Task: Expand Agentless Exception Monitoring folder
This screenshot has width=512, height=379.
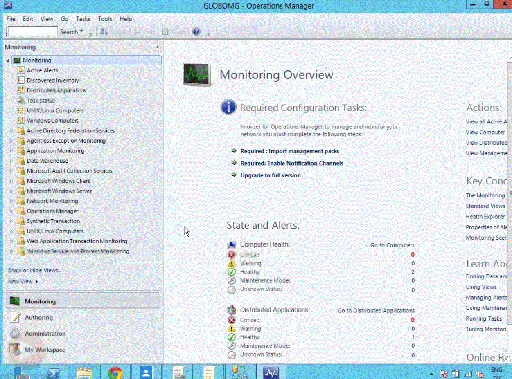Action: 11,141
